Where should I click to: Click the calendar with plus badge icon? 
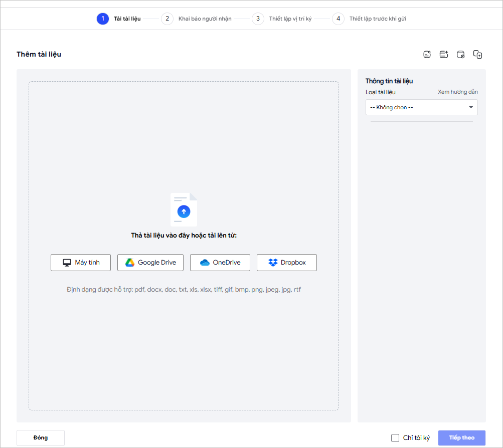tap(460, 55)
